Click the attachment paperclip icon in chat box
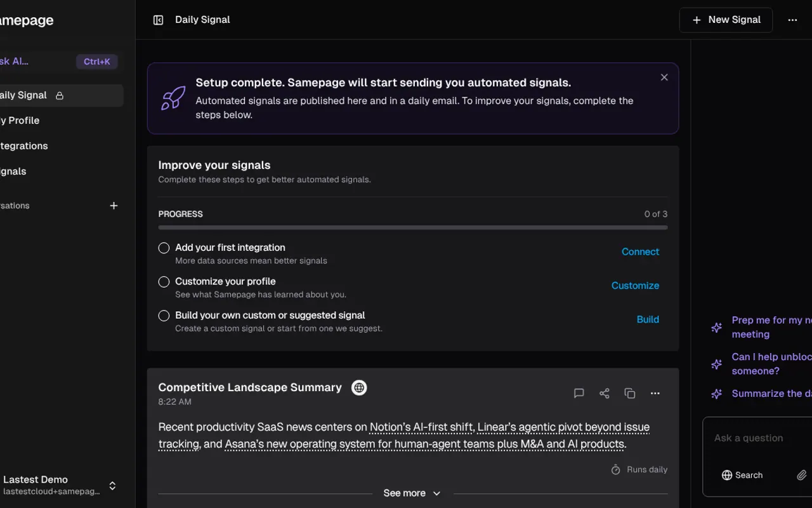Screen dimensions: 812x508 click(802, 475)
